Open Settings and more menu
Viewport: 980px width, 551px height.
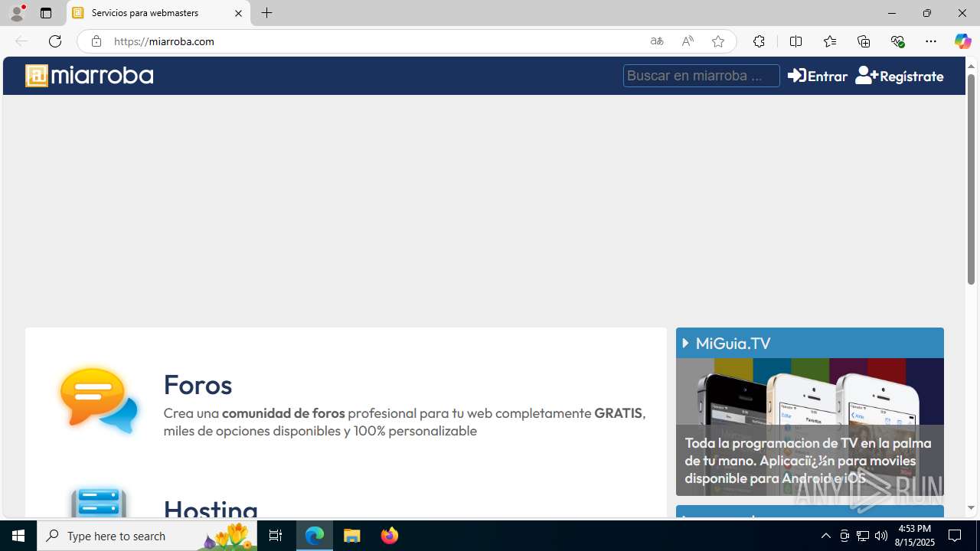931,41
